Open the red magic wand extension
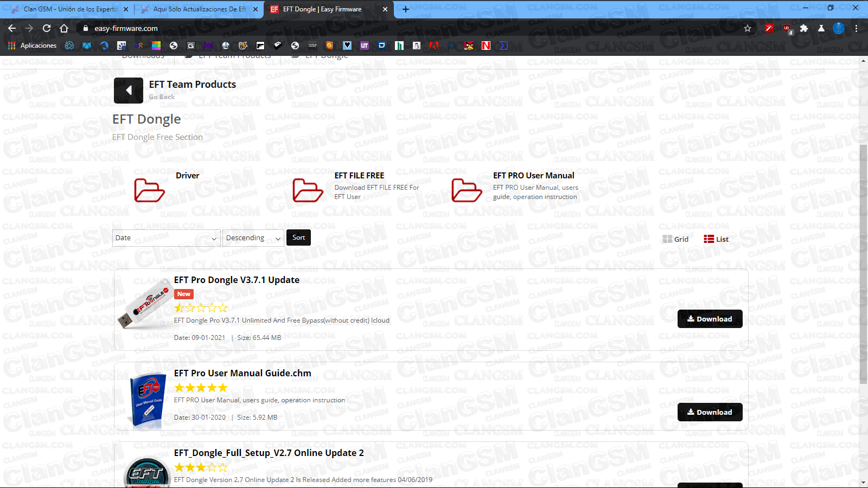868x488 pixels. coord(769,28)
